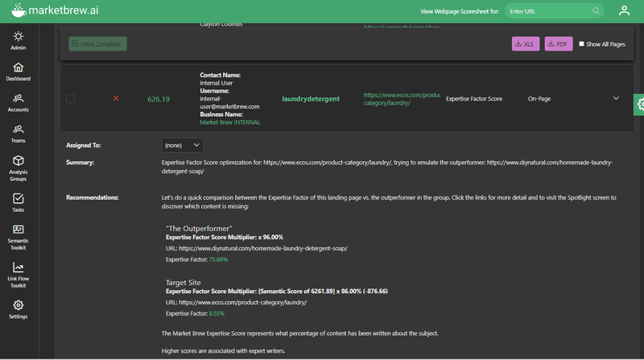Open the Semantic Toolkit icon
This screenshot has height=360, width=644.
[18, 230]
